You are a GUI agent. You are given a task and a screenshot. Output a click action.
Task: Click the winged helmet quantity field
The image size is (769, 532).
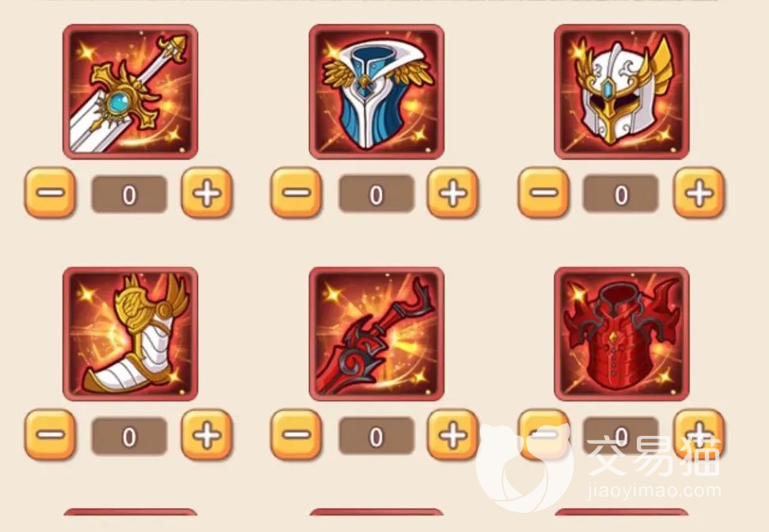(x=621, y=194)
